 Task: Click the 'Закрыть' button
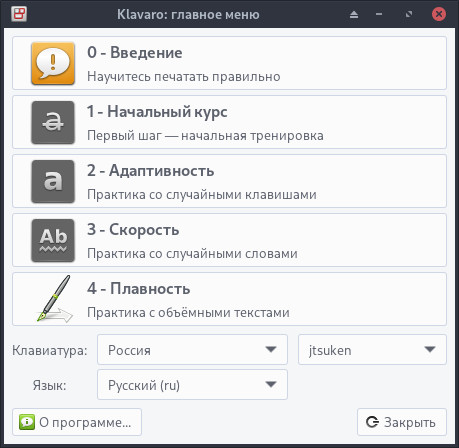tap(402, 422)
